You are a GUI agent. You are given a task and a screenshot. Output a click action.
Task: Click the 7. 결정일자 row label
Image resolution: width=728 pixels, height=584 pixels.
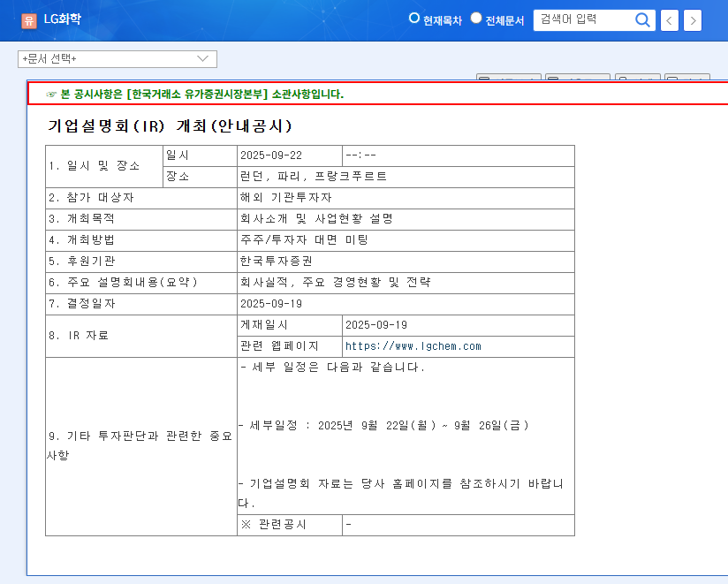(141, 304)
